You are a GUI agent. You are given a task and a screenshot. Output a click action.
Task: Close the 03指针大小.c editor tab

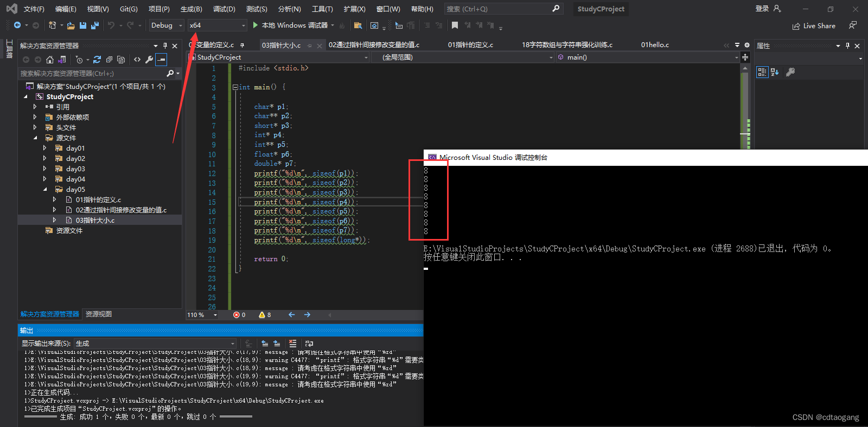[x=320, y=46]
